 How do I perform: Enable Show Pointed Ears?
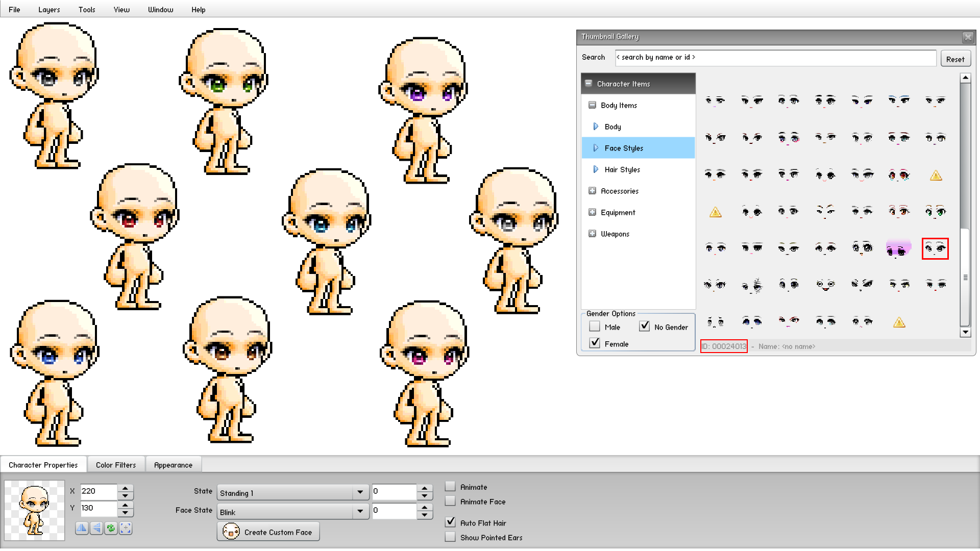[450, 537]
